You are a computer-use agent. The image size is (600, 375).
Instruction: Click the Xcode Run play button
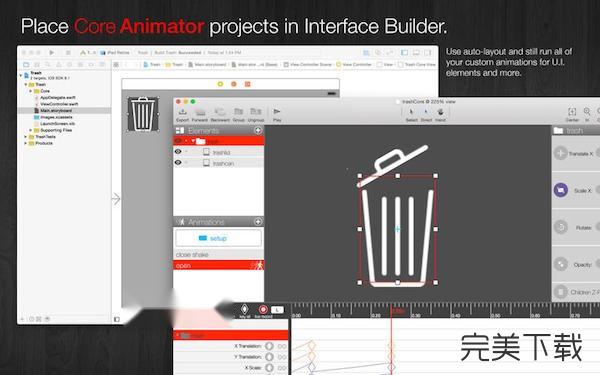[x=52, y=52]
